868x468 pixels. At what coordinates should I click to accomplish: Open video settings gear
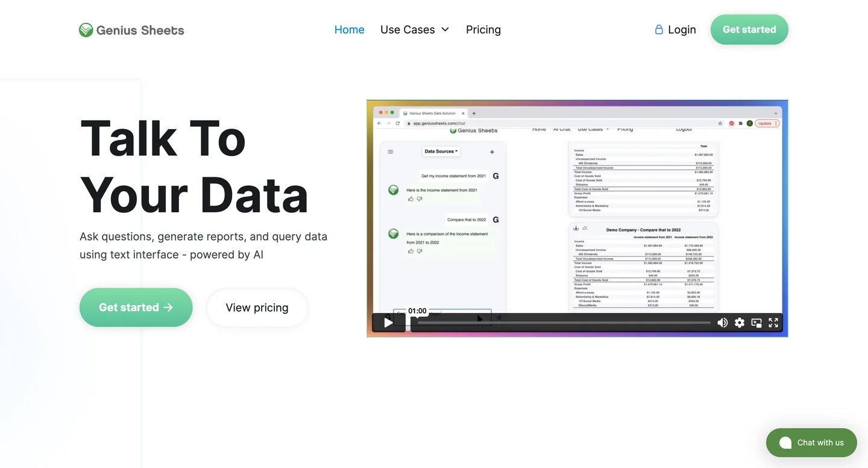tap(740, 323)
